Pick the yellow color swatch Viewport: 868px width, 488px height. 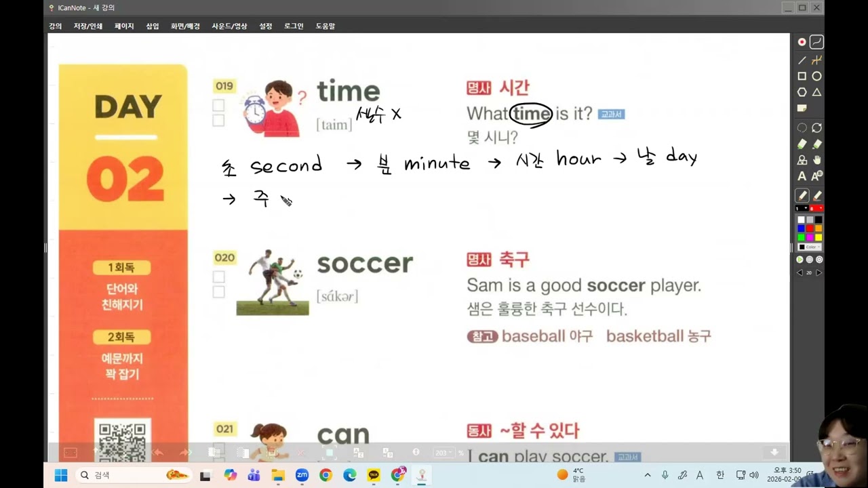(818, 237)
